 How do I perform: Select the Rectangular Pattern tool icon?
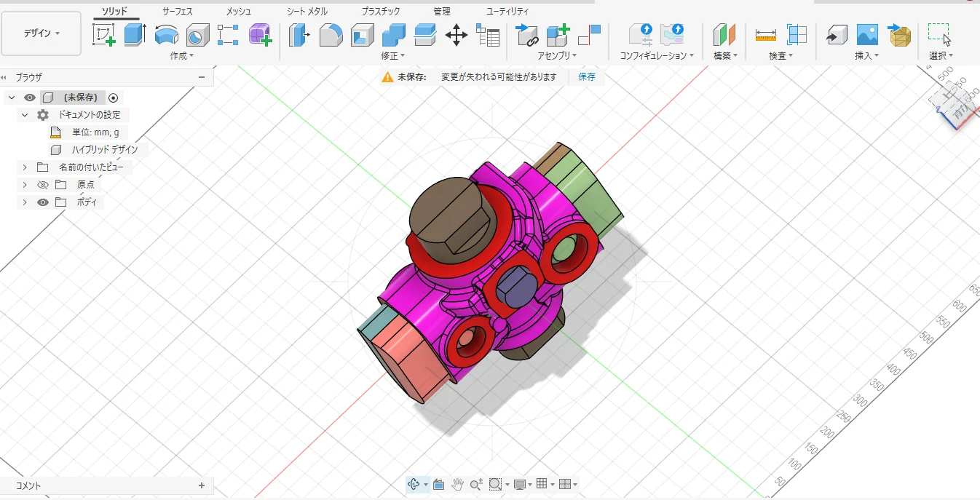[x=228, y=34]
